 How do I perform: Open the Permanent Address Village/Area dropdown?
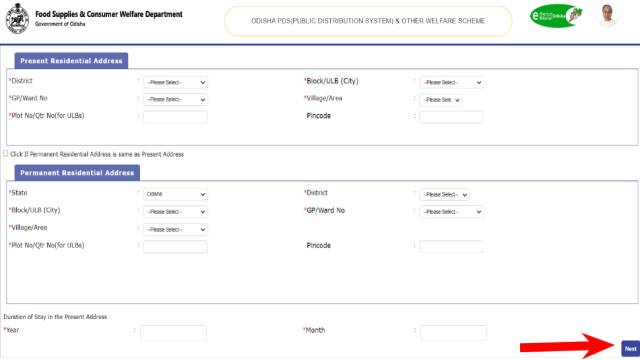click(x=175, y=229)
